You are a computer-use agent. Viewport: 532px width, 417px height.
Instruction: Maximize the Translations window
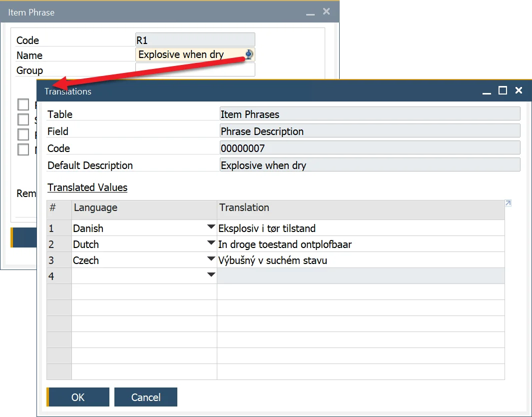click(x=503, y=90)
